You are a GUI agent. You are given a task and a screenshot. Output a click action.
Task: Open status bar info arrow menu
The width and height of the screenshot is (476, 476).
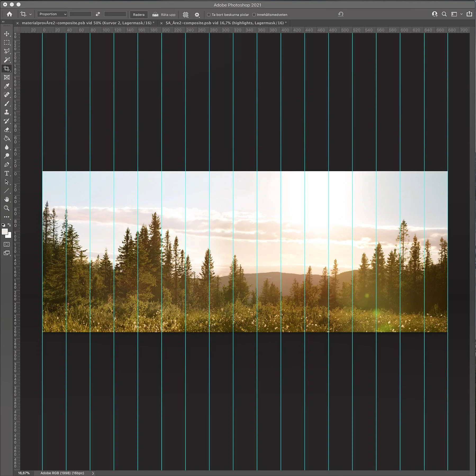pyautogui.click(x=93, y=473)
